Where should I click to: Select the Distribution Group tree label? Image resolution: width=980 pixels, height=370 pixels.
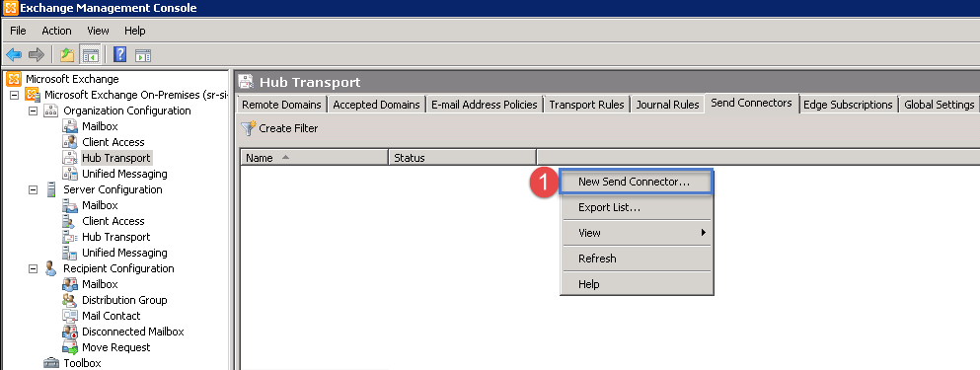(x=124, y=300)
